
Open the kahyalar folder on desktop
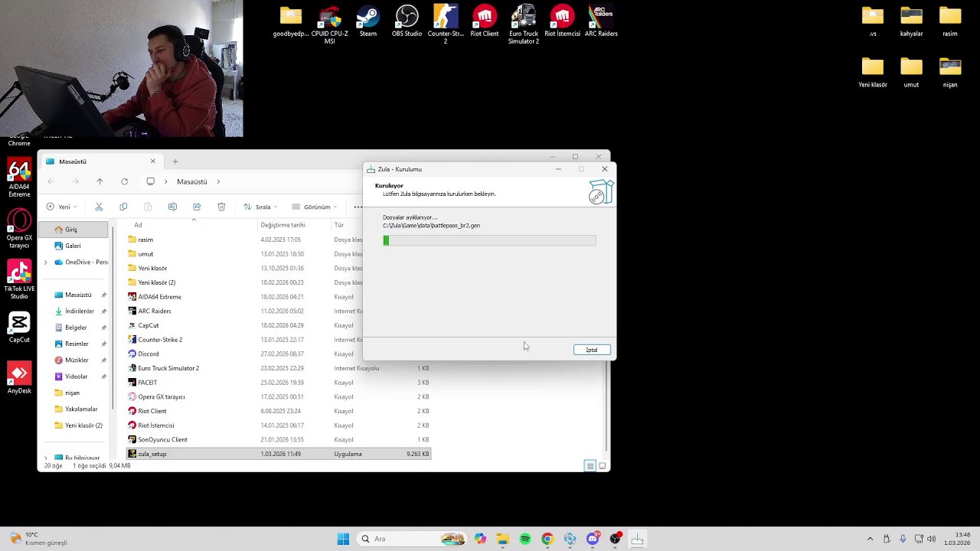click(911, 21)
